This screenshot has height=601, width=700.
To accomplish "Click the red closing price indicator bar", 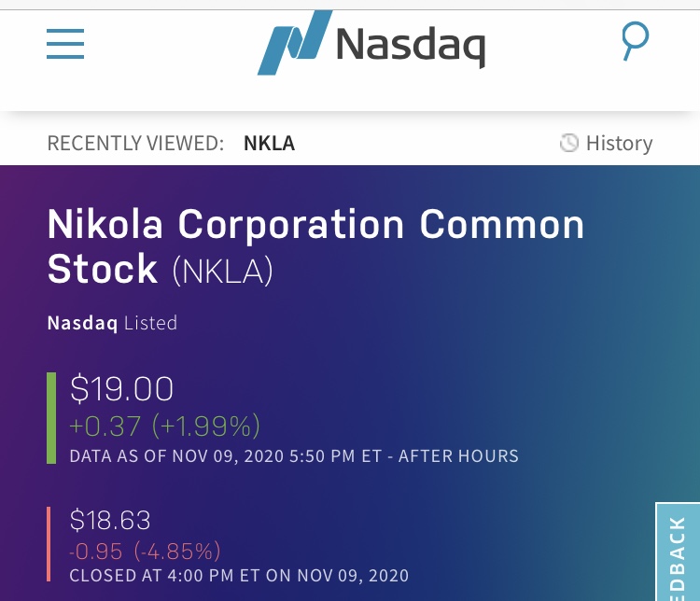I will [x=49, y=543].
